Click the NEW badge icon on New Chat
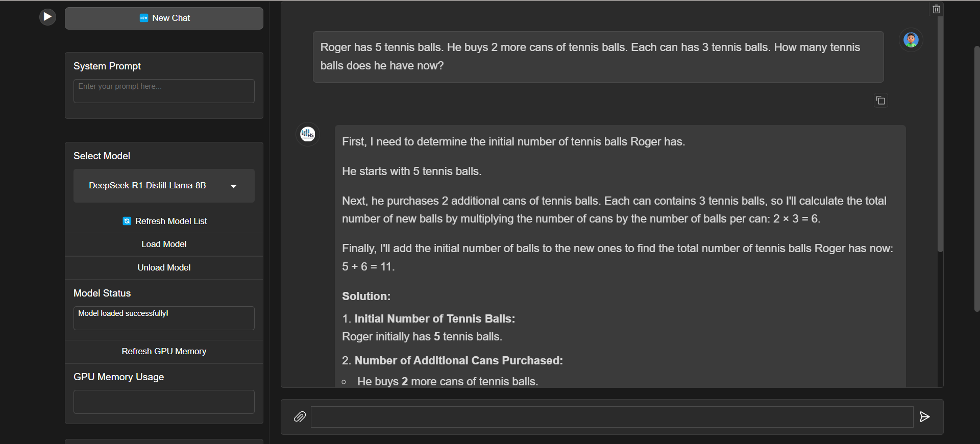The height and width of the screenshot is (444, 980). tap(144, 18)
